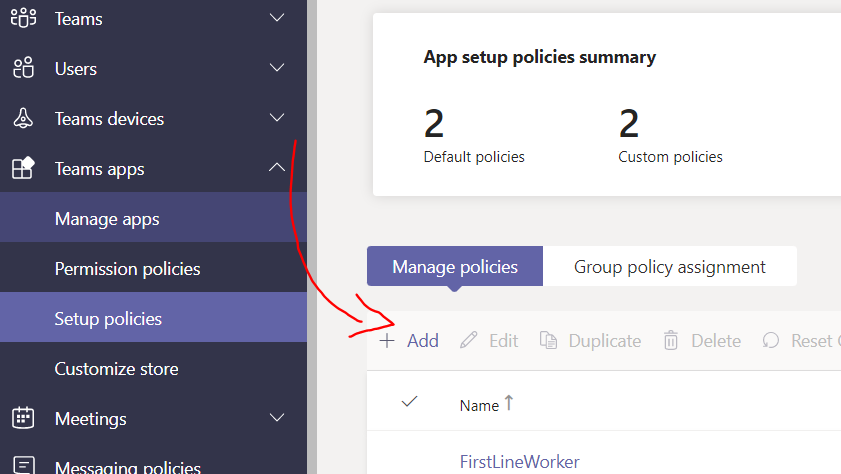Click the Reset button label
Image resolution: width=841 pixels, height=474 pixels.
(x=812, y=340)
